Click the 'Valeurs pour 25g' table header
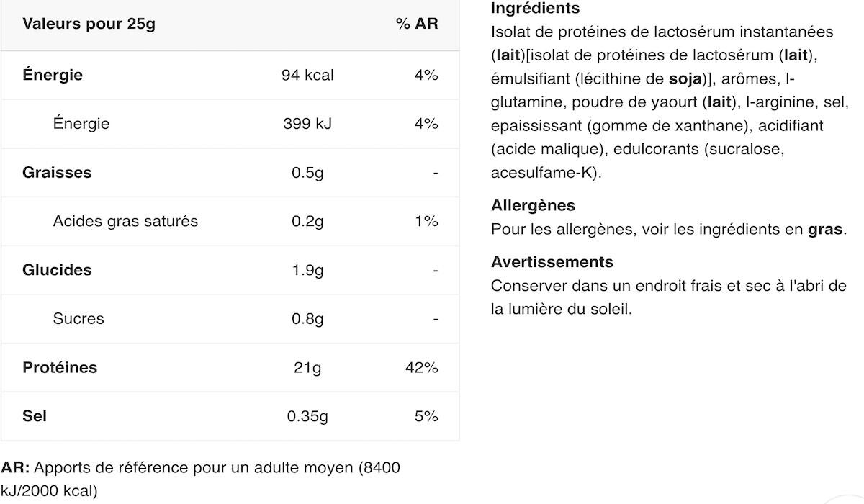The width and height of the screenshot is (864, 504). 89,24
